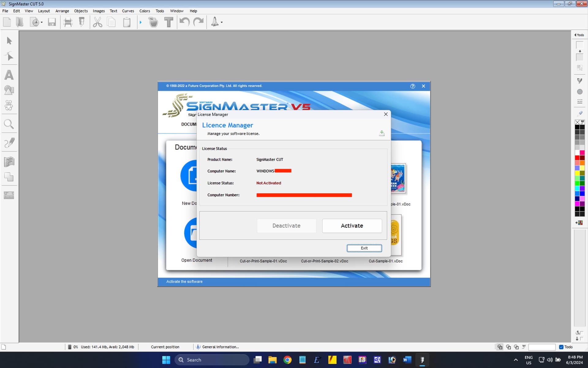This screenshot has width=588, height=368.
Task: Uncheck the Tools checkbox in status bar
Action: (561, 347)
